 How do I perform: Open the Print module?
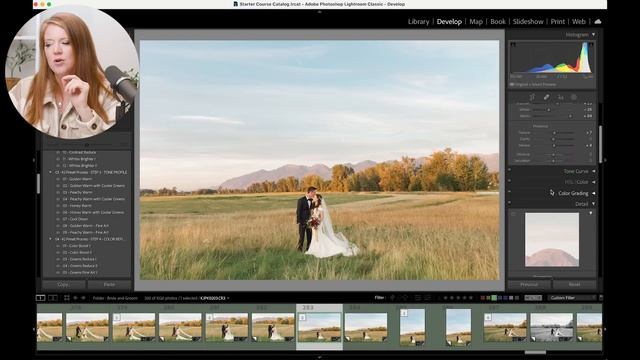pyautogui.click(x=558, y=22)
